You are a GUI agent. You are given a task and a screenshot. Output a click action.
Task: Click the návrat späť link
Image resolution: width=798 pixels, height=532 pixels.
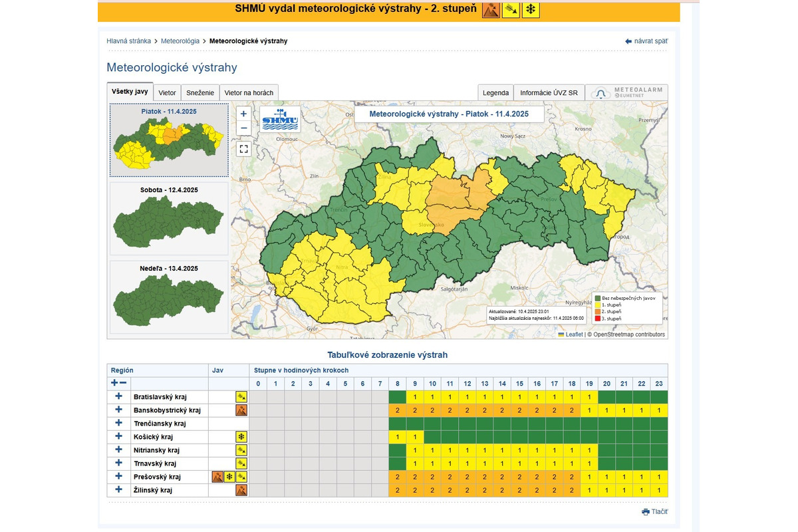click(x=646, y=41)
